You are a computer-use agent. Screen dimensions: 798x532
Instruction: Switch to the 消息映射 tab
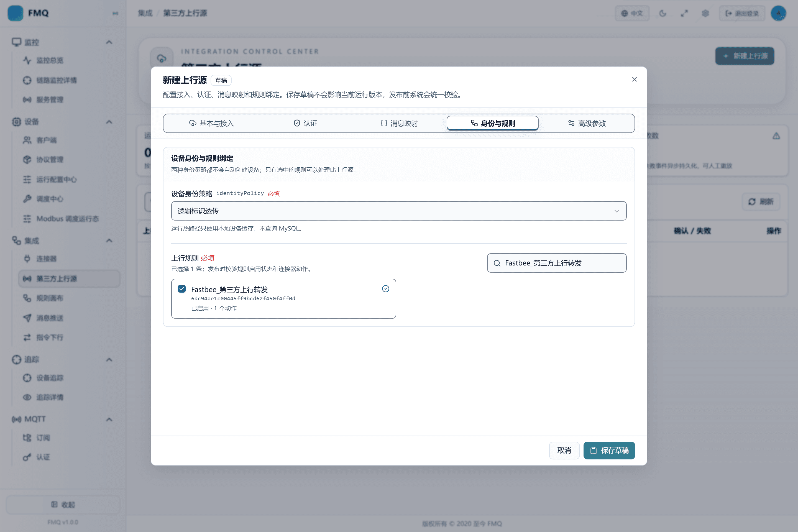(399, 123)
